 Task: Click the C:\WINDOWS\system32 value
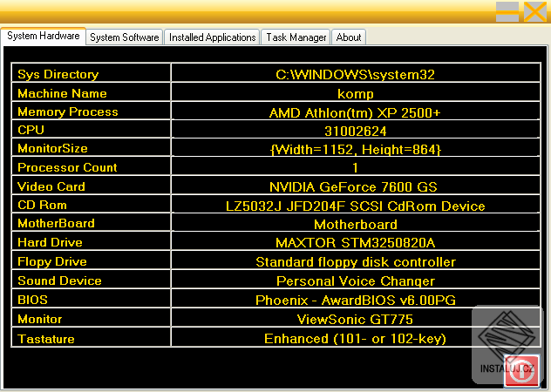coord(355,74)
